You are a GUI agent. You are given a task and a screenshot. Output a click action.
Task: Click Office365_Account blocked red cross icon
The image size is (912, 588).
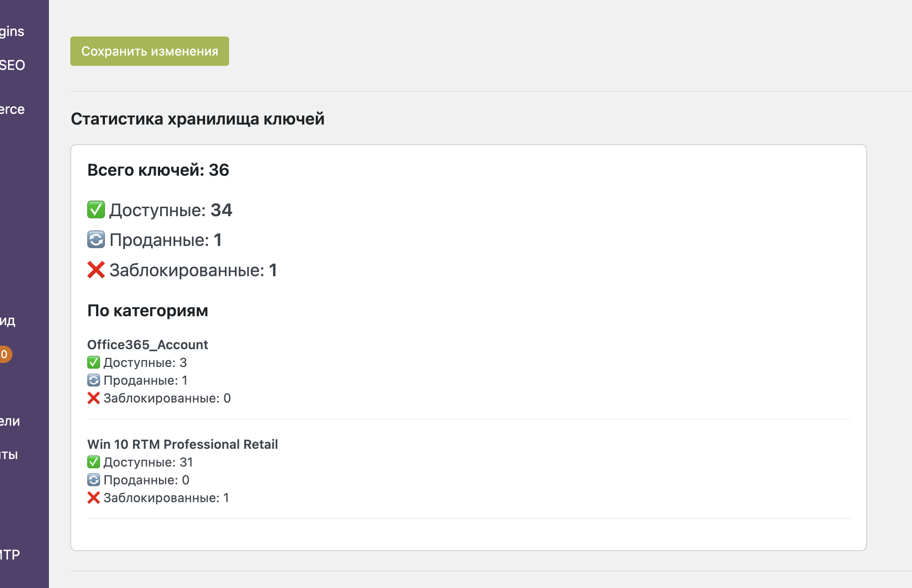tap(93, 398)
